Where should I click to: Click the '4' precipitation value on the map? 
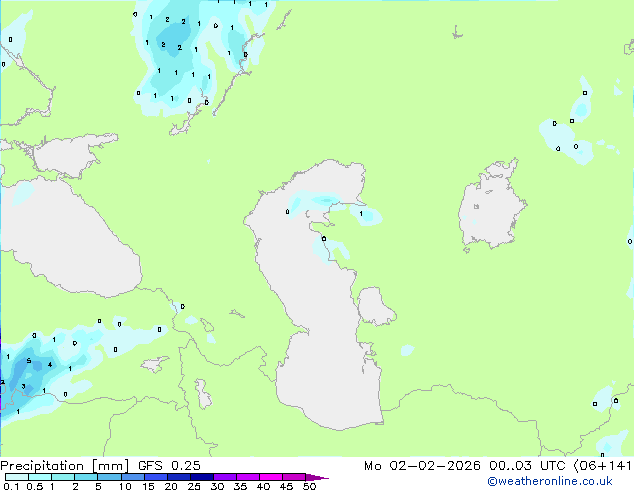click(50, 365)
